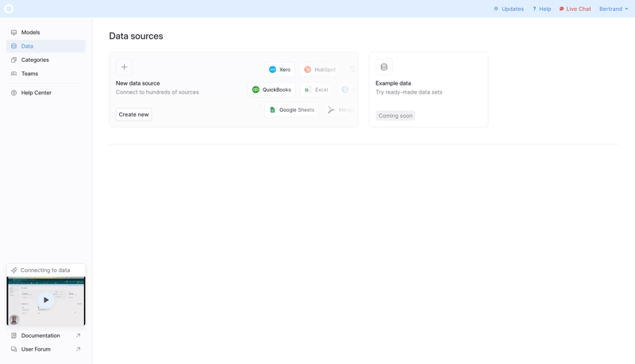Go to the Teams page
The height and width of the screenshot is (364, 635).
tap(29, 74)
